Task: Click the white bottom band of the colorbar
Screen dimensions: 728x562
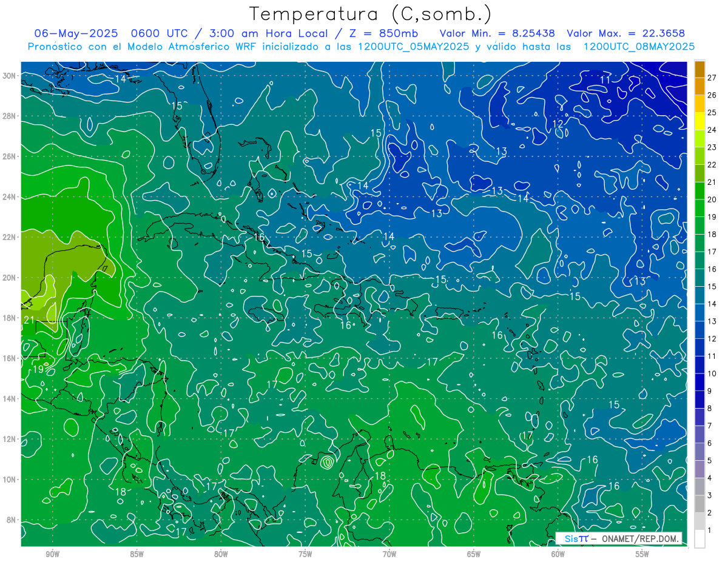Action: (x=699, y=538)
